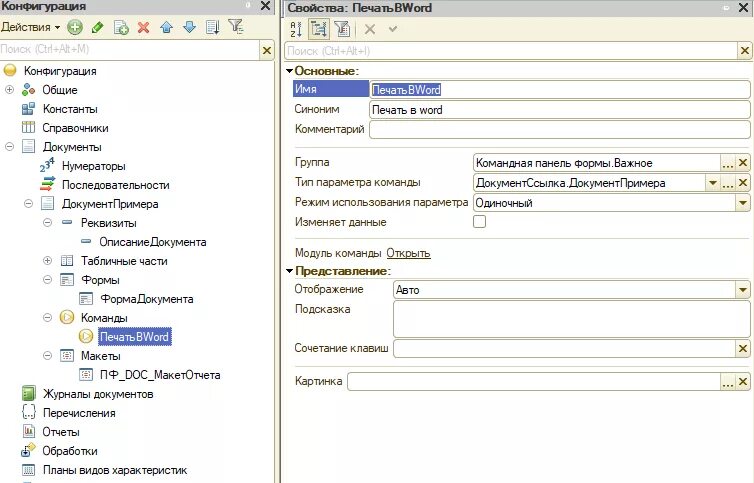Toggle sort by categories icon in properties
This screenshot has width=754, height=483.
coord(318,29)
